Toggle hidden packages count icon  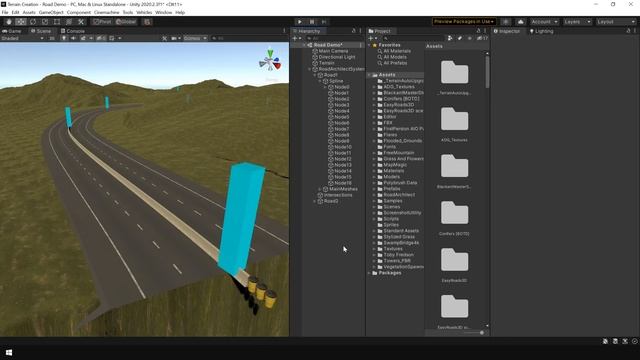point(482,38)
